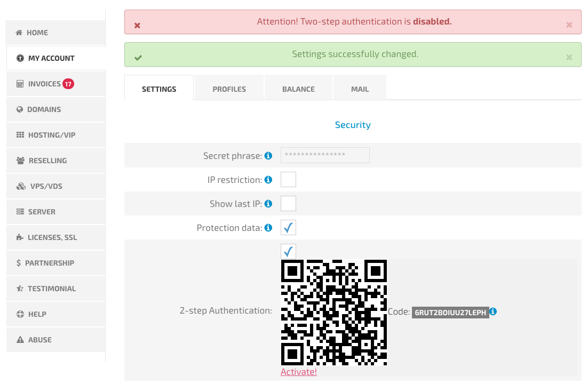Click the two-factor QR code image
Image resolution: width=588 pixels, height=384 pixels.
333,313
